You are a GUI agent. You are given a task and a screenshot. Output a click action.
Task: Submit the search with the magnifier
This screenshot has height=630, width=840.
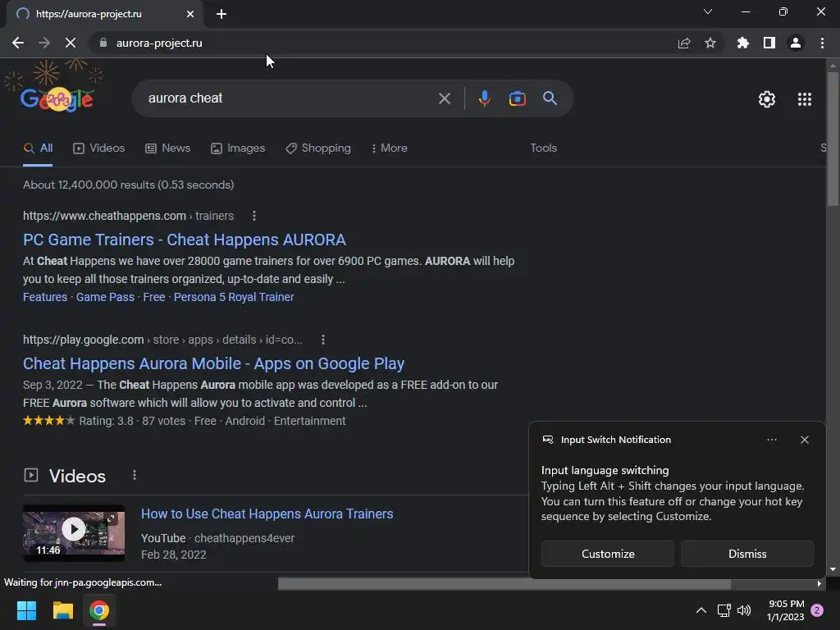click(x=550, y=98)
